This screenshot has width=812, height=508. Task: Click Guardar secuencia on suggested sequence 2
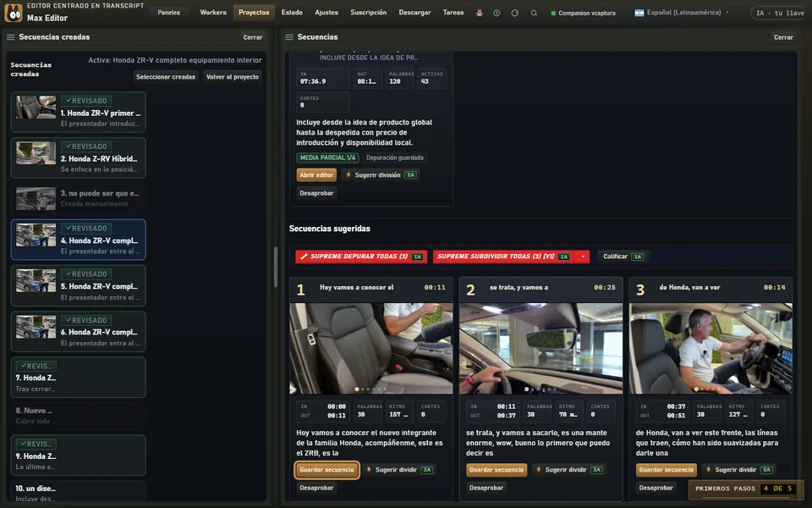pyautogui.click(x=497, y=470)
